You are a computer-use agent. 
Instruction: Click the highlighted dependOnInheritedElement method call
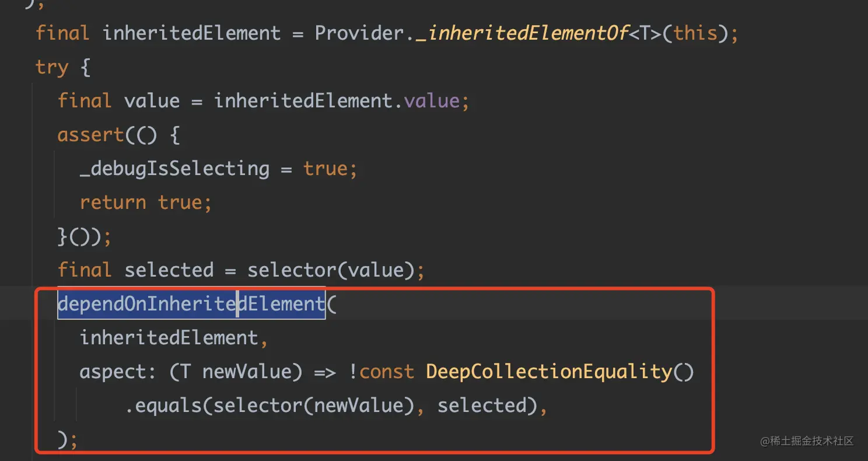(x=191, y=303)
